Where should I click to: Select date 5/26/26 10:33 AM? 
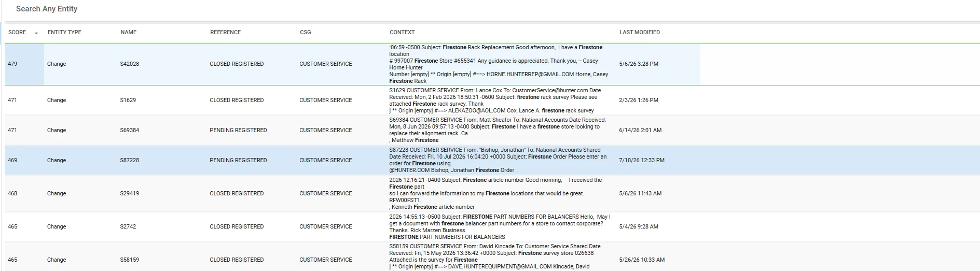coord(642,260)
